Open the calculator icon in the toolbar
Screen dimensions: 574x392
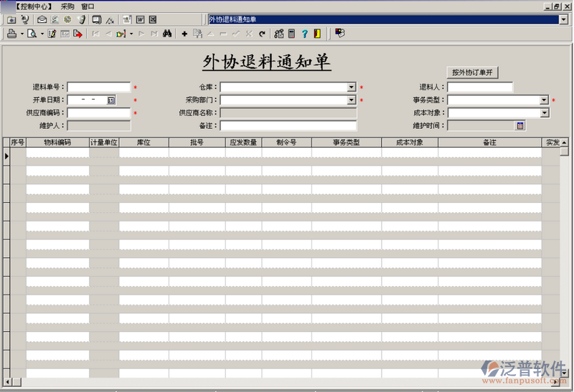tap(291, 34)
